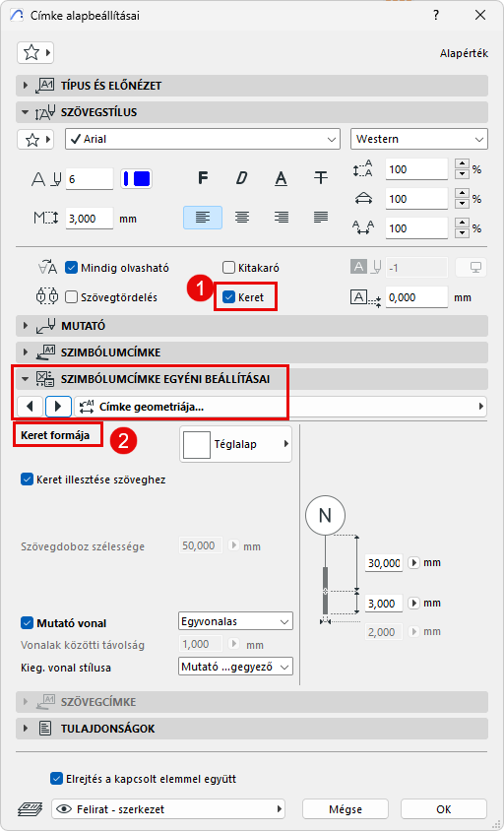Screen dimensions: 504x831
Task: Click the text size field showing 6
Action: pos(89,179)
